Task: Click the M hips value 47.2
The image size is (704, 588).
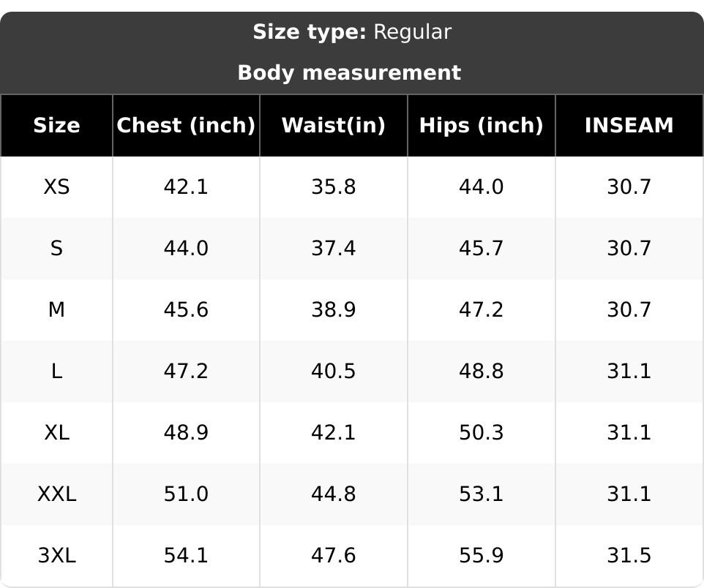Action: coord(482,309)
